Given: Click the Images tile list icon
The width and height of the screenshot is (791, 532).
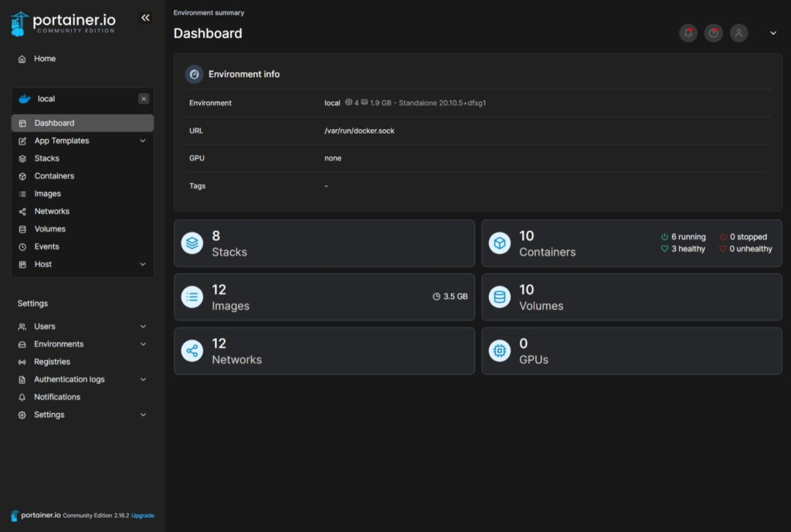Looking at the screenshot, I should click(x=192, y=297).
